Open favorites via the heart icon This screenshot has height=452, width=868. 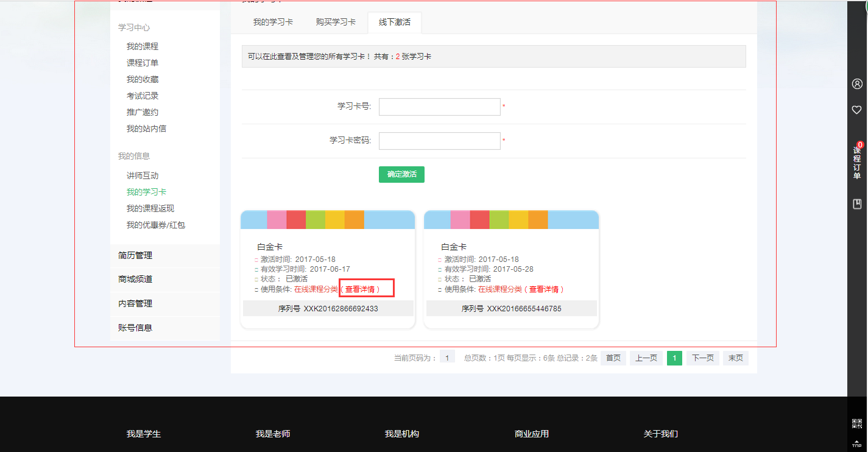857,110
